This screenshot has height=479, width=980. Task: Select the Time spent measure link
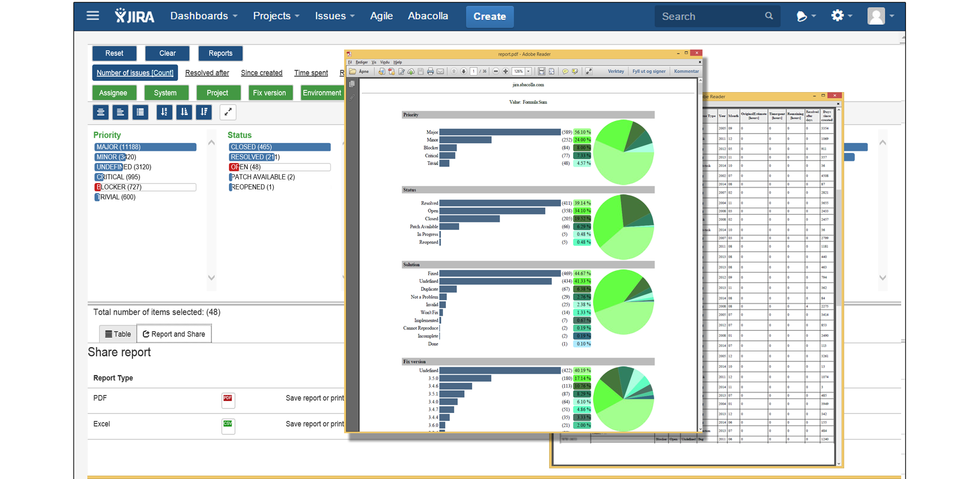click(x=311, y=73)
